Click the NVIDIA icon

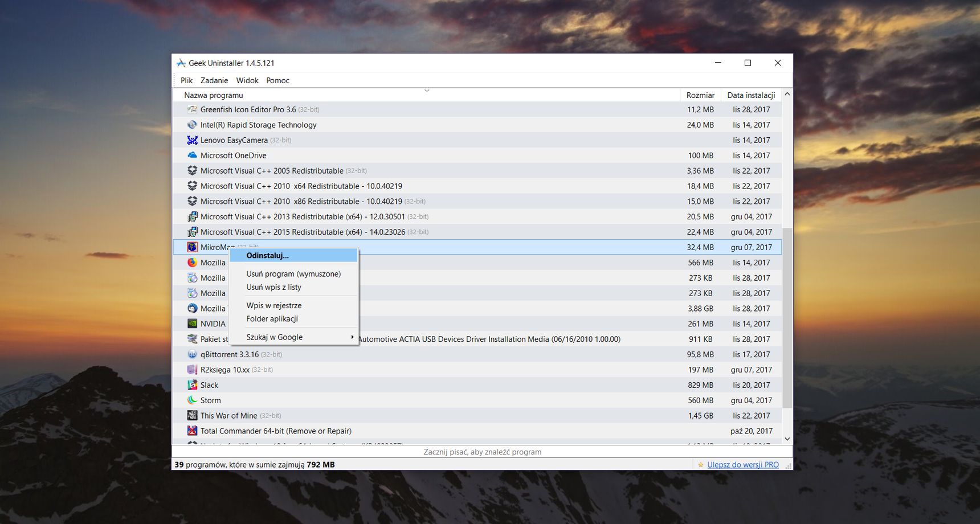192,324
